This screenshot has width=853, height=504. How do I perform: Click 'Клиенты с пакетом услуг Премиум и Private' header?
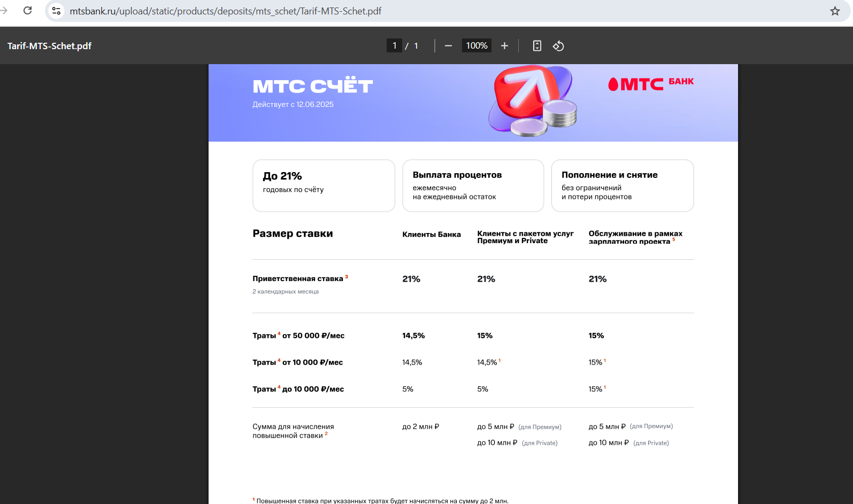(x=525, y=237)
